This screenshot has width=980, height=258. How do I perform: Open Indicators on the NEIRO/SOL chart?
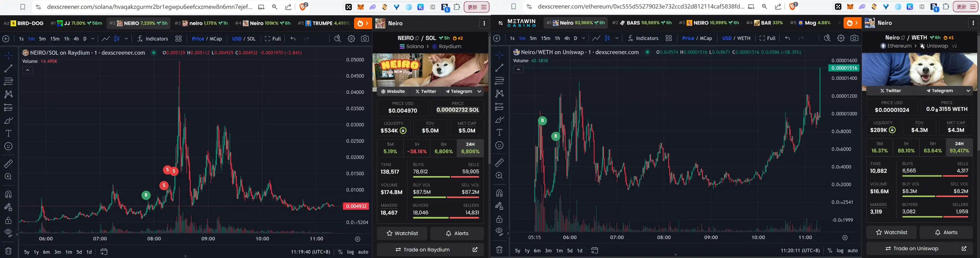point(153,39)
